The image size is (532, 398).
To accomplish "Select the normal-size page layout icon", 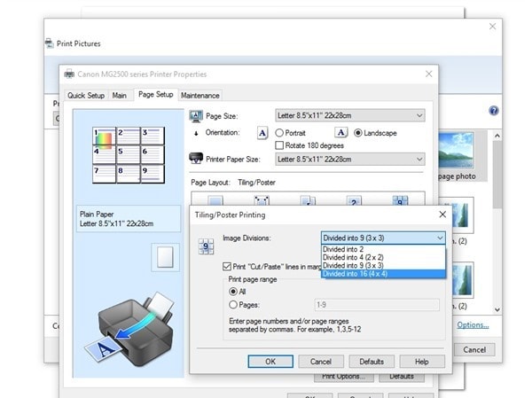I will 215,200.
